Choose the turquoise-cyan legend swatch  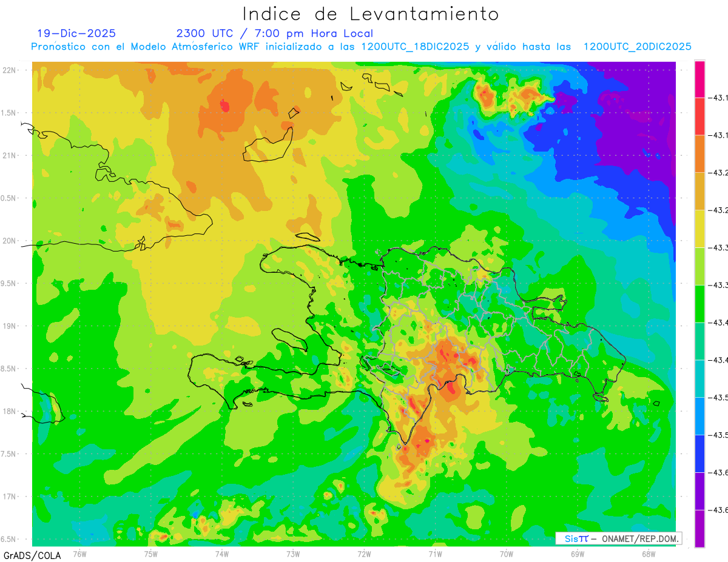(699, 379)
